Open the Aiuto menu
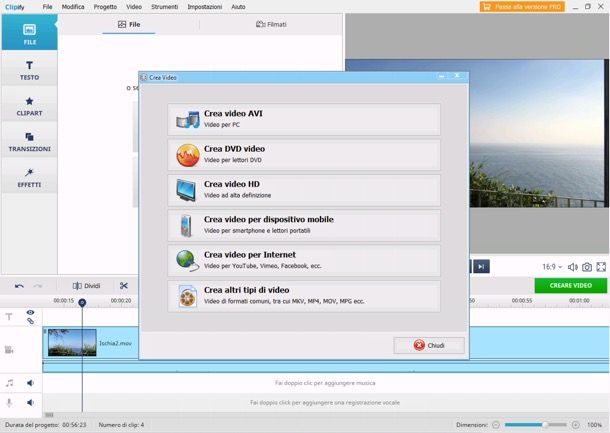 [238, 7]
